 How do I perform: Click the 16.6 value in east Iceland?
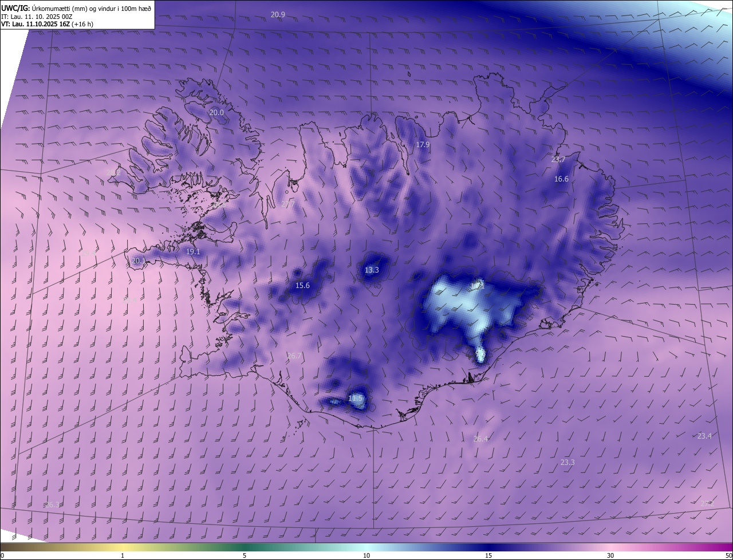point(561,179)
